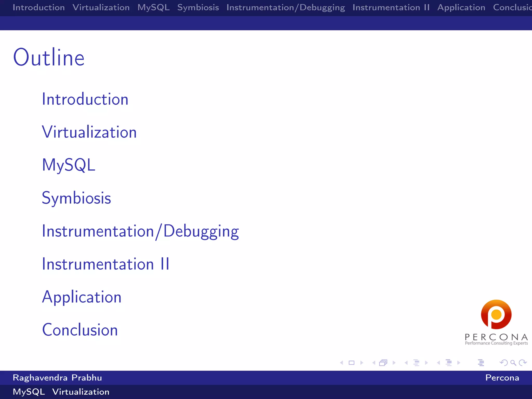
Task: Click the go-forward curved arrow icon
Action: (x=523, y=363)
